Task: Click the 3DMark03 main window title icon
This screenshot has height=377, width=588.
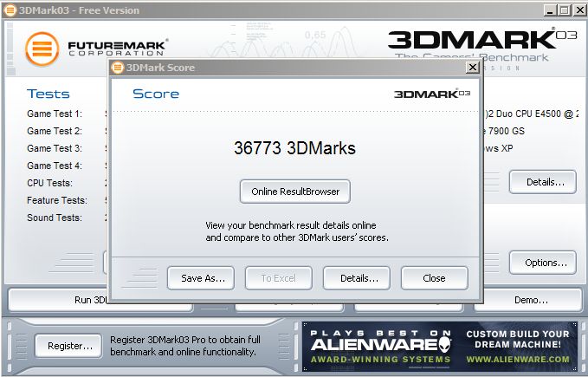Action: [10, 10]
